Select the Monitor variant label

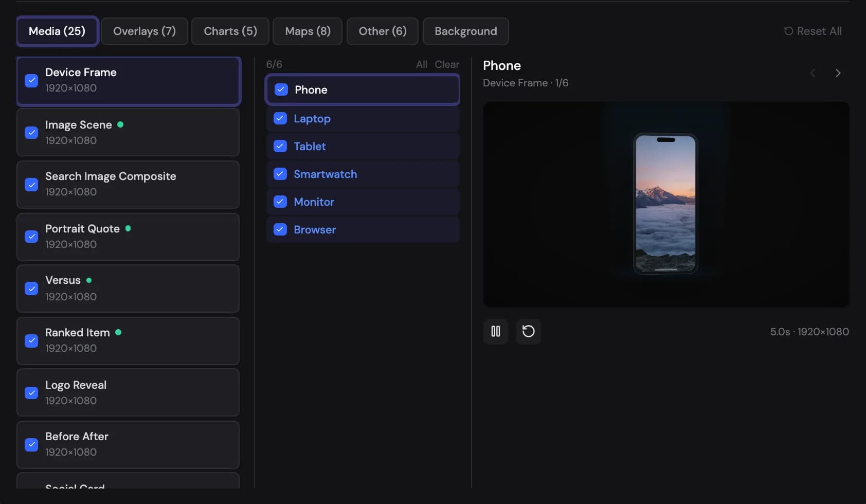tap(314, 202)
